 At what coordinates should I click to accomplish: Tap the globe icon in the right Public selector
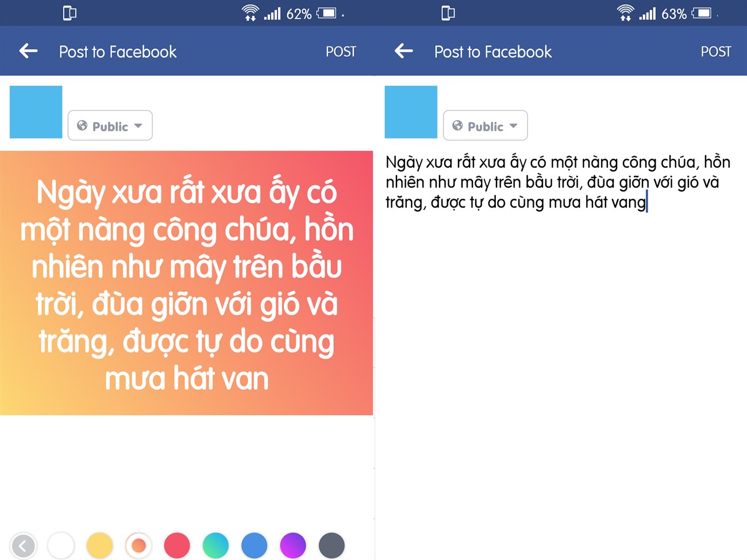point(457,125)
